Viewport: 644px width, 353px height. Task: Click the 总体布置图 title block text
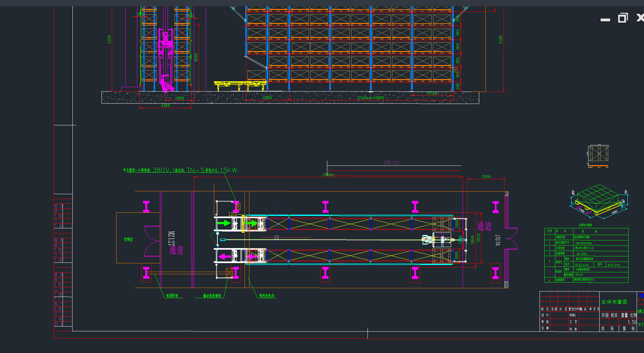614,302
